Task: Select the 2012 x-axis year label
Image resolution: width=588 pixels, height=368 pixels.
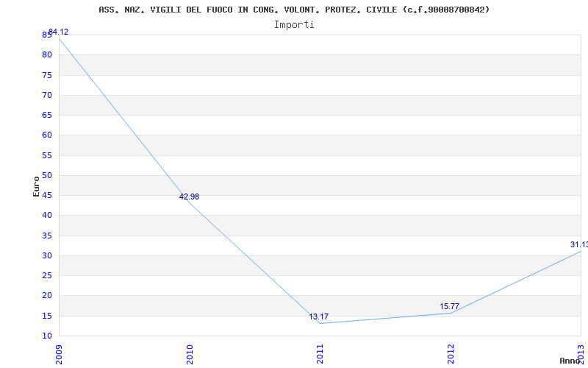Action: pyautogui.click(x=450, y=353)
